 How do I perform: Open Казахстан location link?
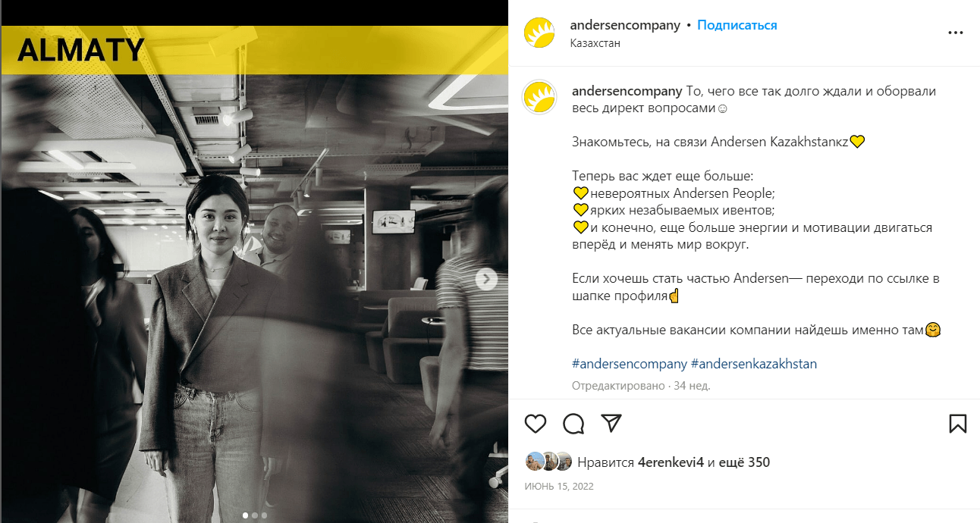[x=595, y=43]
